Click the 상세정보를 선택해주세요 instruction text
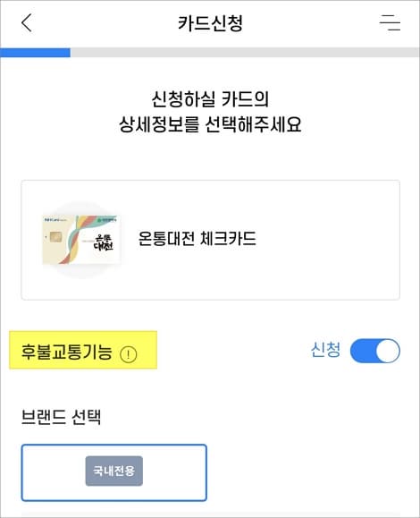 pos(210,125)
